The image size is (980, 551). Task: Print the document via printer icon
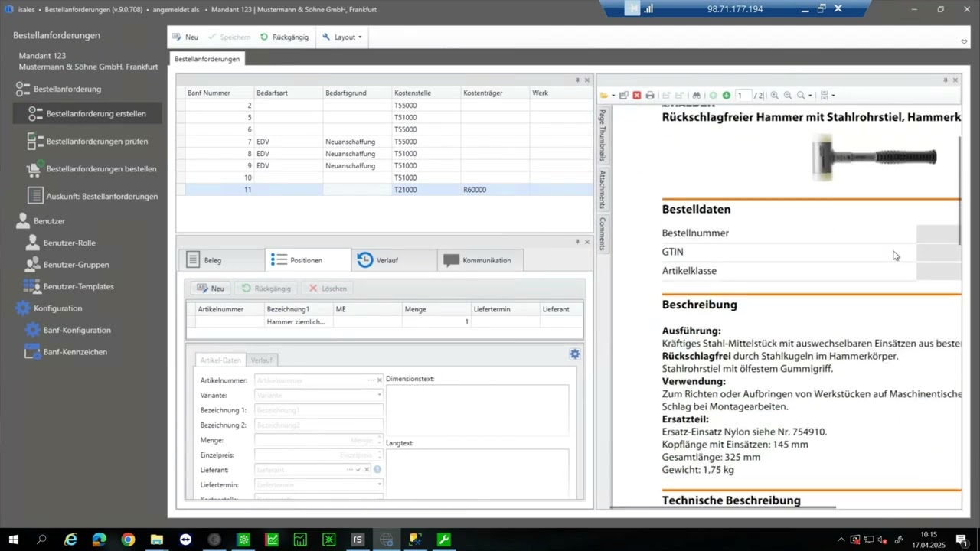[x=650, y=96]
